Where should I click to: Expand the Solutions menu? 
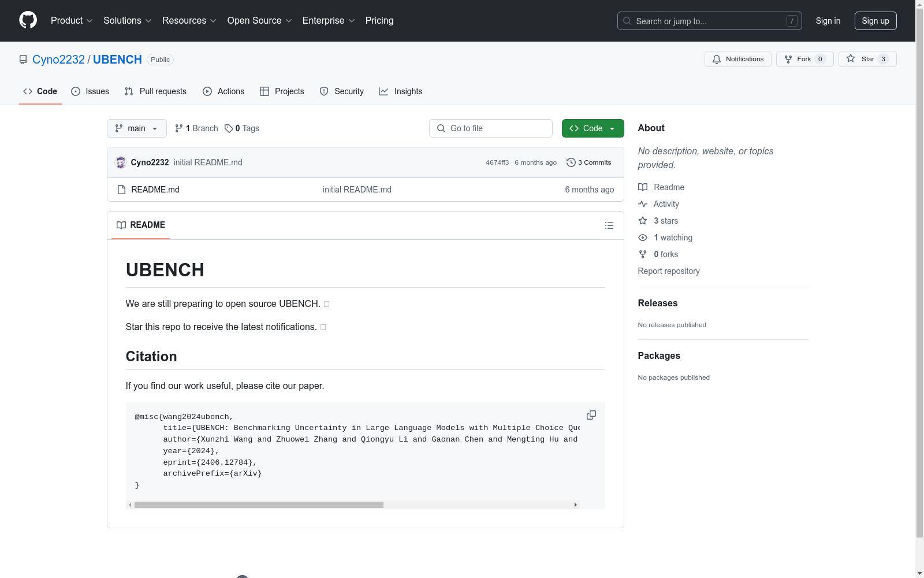[128, 21]
